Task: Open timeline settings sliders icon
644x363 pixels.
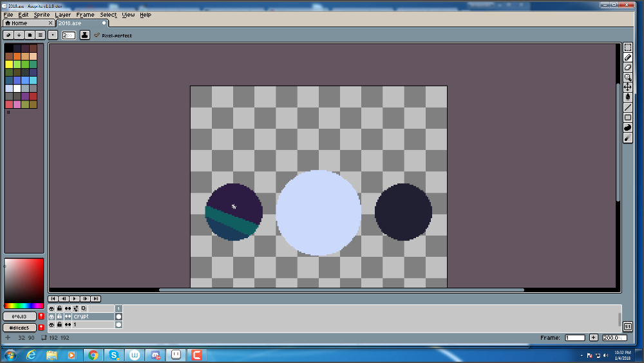Action: (x=76, y=308)
